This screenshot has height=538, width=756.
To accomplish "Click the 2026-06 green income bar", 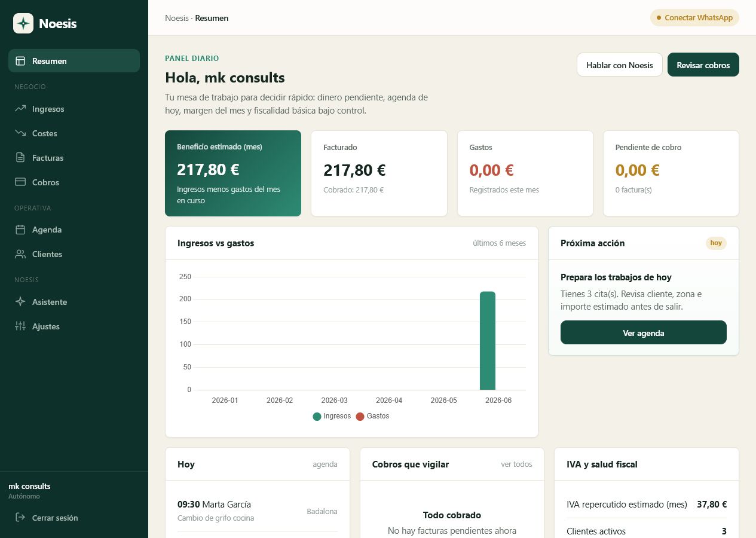I will click(488, 341).
